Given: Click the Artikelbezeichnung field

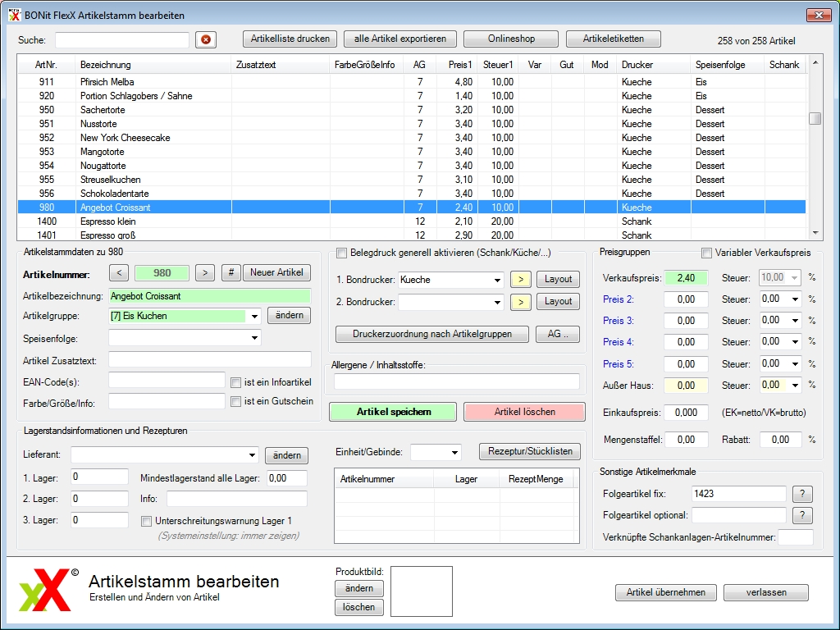Looking at the screenshot, I should (209, 296).
